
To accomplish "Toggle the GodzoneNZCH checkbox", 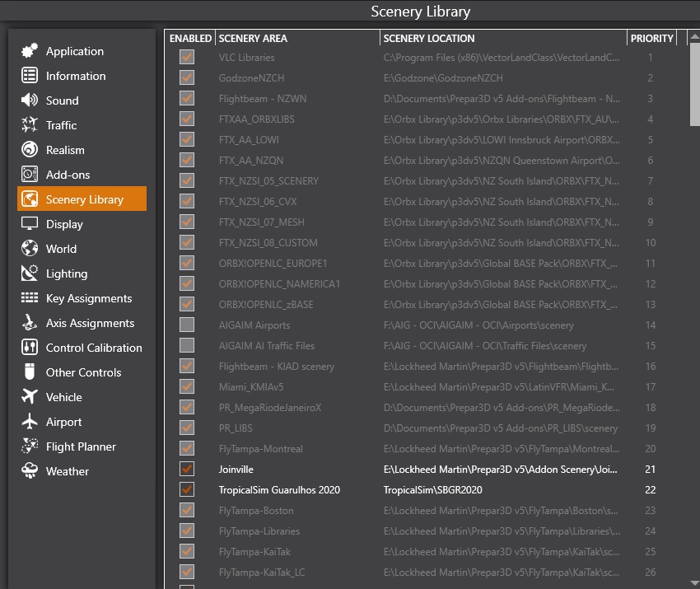I will (187, 77).
